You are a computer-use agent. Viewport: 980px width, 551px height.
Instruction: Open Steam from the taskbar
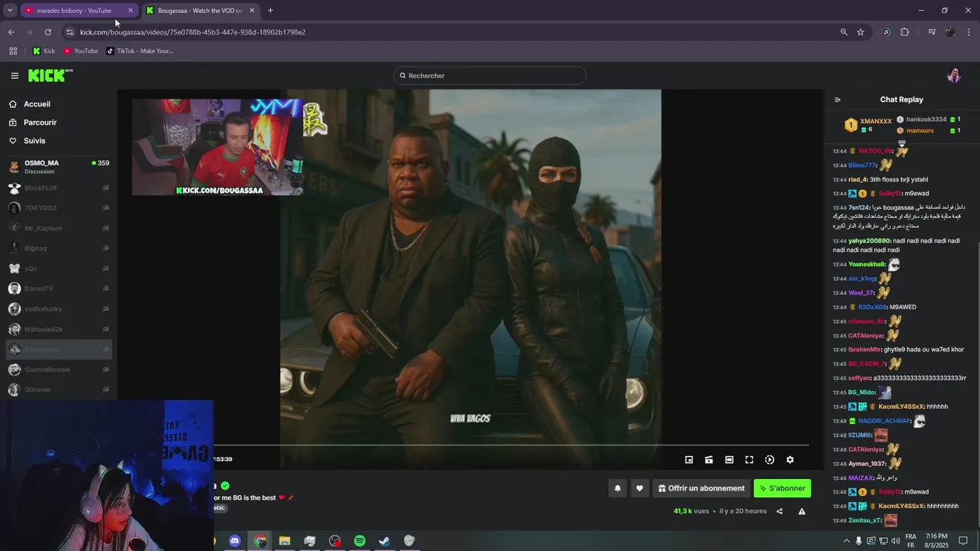point(384,541)
